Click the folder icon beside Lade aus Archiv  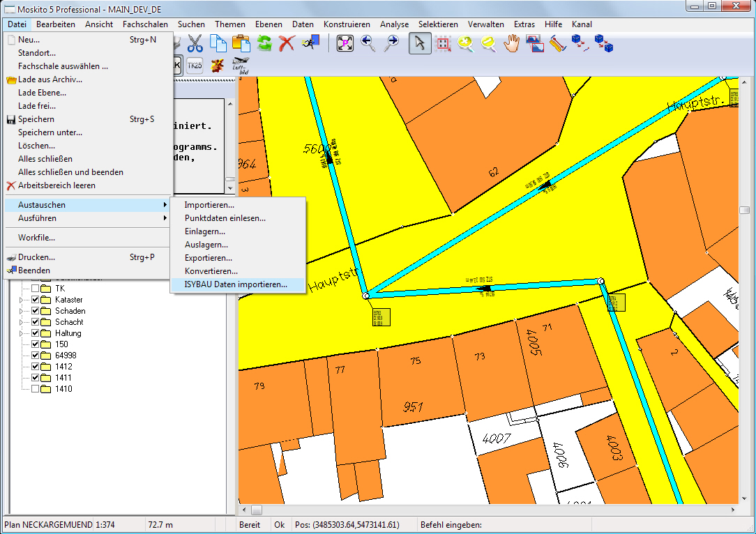pyautogui.click(x=11, y=80)
